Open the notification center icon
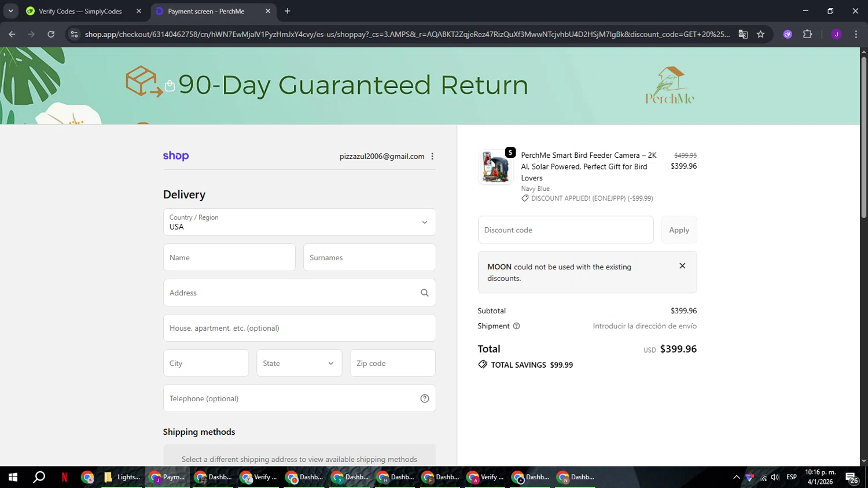Viewport: 868px width, 488px height. tap(852, 478)
